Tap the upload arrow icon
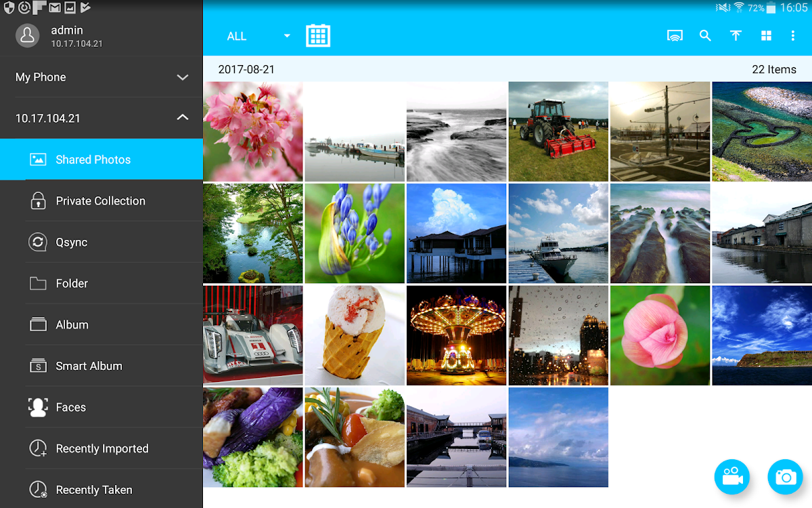Screen dimensions: 812x508 click(736, 36)
